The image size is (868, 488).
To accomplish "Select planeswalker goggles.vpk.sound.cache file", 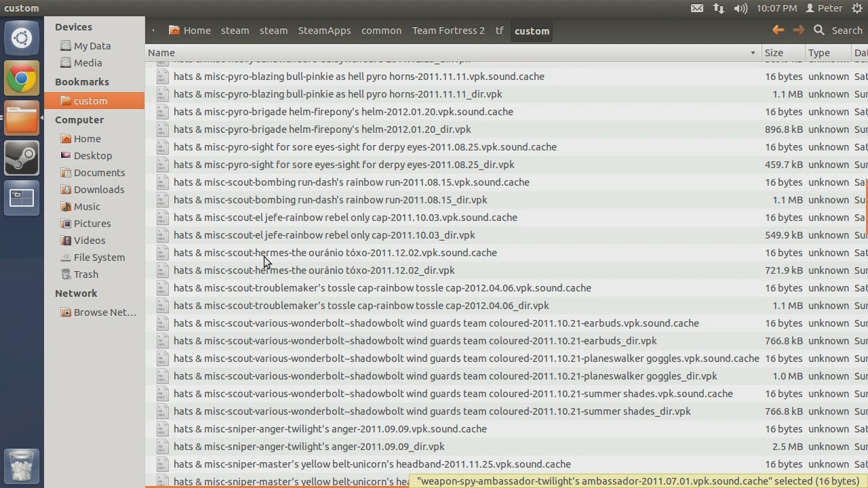I will (467, 359).
